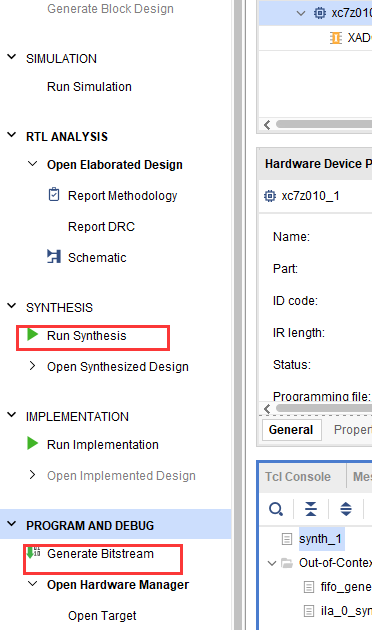
Task: Click the synth_1 document icon
Action: [287, 539]
